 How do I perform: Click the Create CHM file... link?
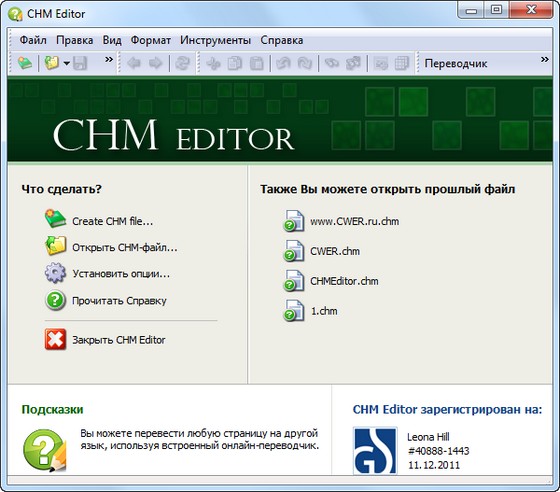[112, 221]
